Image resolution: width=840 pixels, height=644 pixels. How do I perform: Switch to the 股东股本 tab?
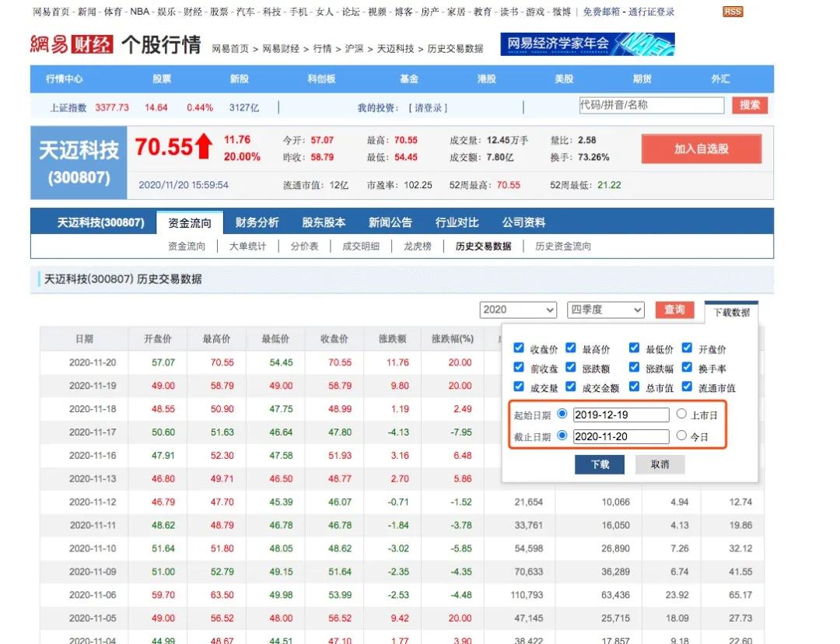click(324, 222)
